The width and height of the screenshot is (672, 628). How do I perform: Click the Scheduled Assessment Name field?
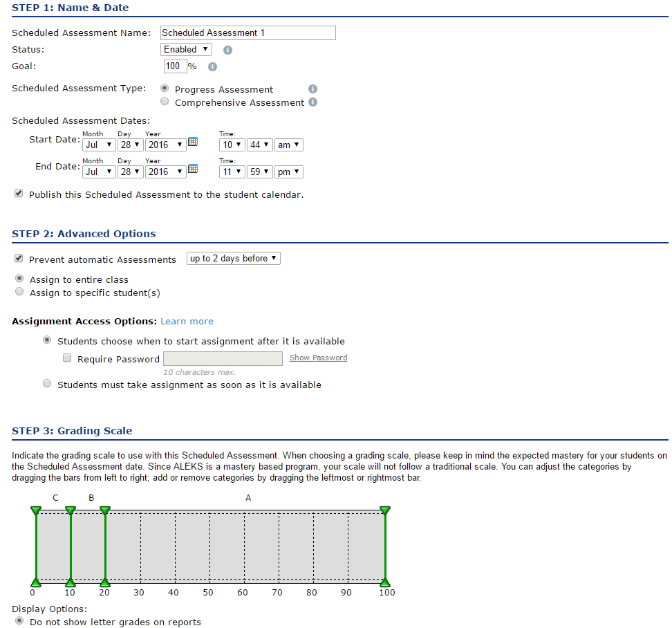point(248,33)
